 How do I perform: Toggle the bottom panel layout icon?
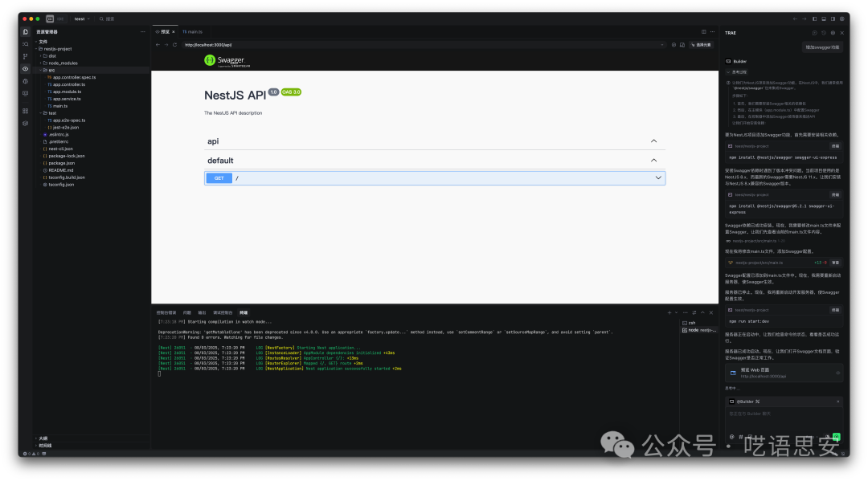[823, 18]
